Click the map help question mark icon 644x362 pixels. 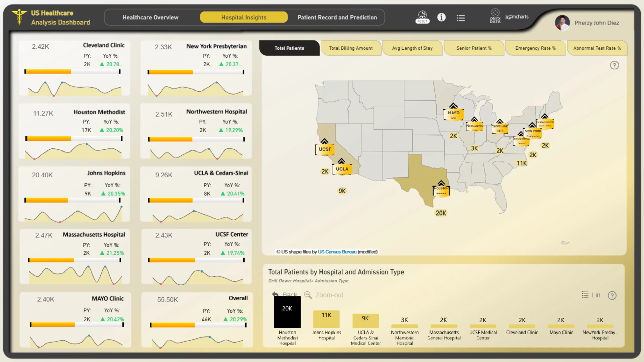(x=614, y=65)
